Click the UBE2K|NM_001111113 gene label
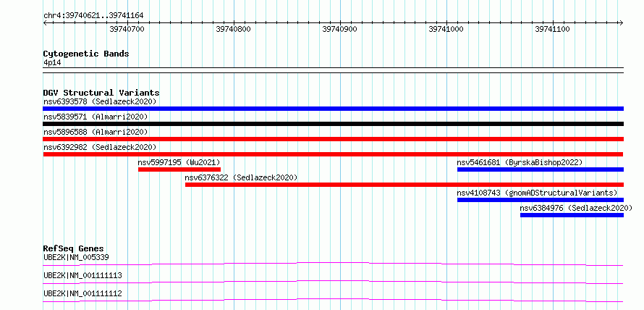The image size is (644, 310). [82, 275]
